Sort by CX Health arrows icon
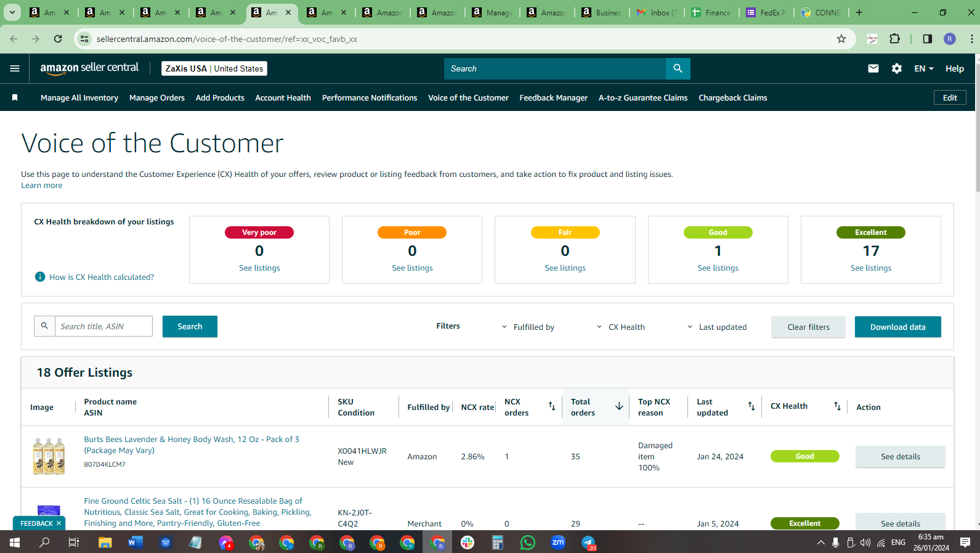This screenshot has height=553, width=980. [837, 406]
